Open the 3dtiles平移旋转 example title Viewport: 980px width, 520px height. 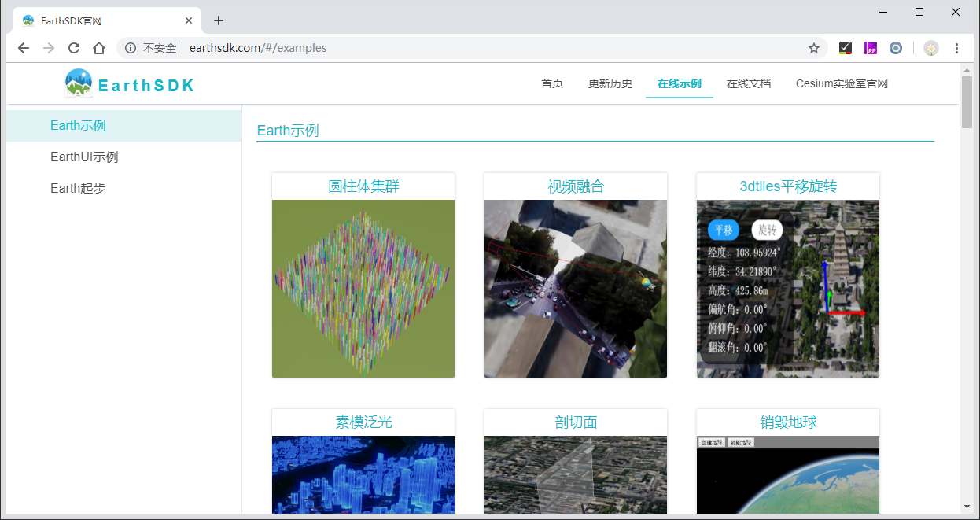pos(788,186)
